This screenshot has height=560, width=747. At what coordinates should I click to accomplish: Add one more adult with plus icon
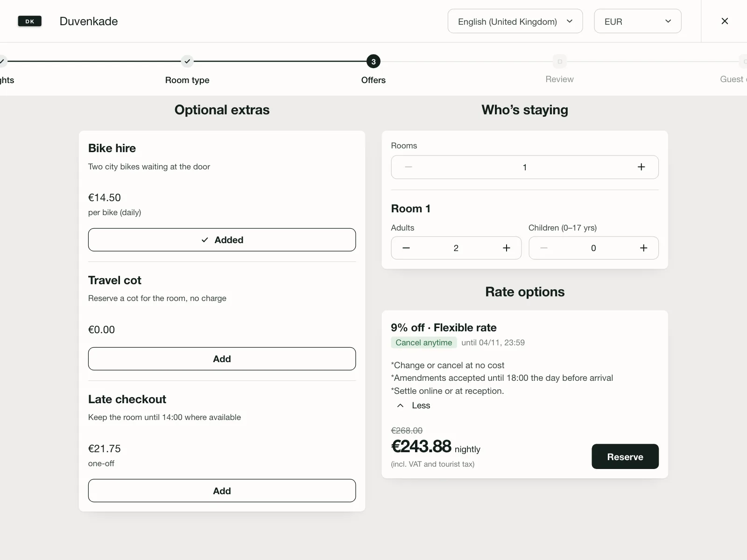click(x=507, y=248)
